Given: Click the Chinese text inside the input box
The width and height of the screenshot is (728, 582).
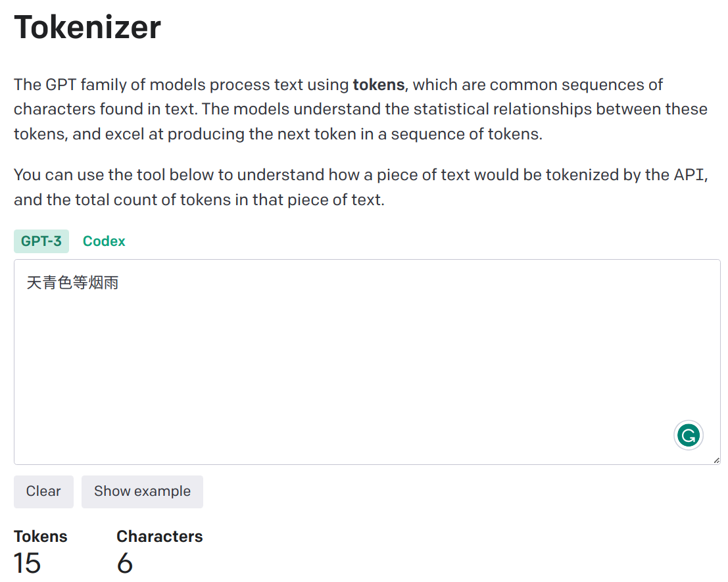Looking at the screenshot, I should (72, 282).
